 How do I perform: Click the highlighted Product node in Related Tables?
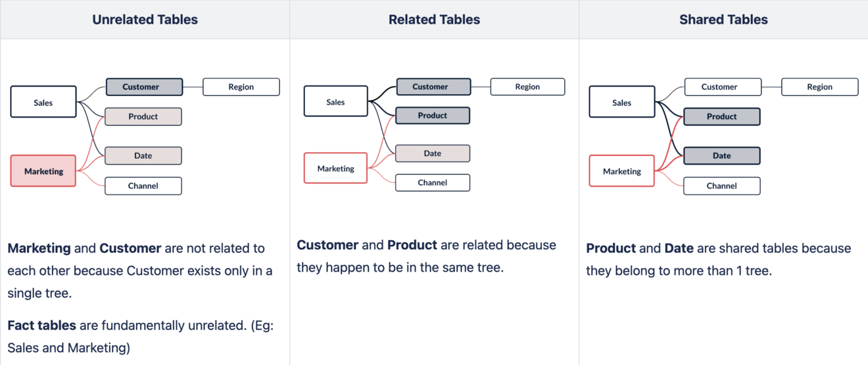tap(433, 116)
